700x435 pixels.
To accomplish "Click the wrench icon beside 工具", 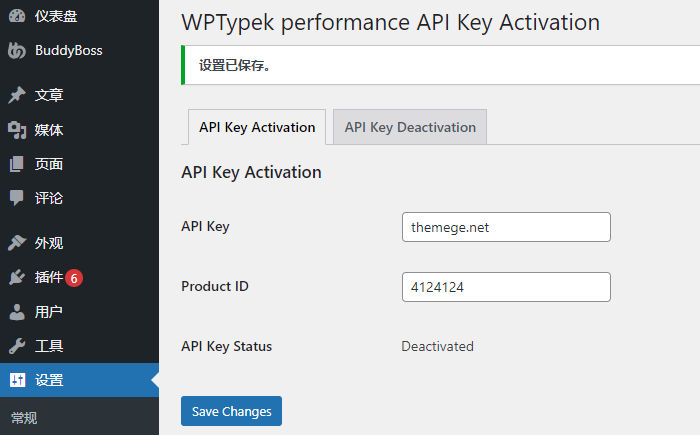I will point(17,346).
